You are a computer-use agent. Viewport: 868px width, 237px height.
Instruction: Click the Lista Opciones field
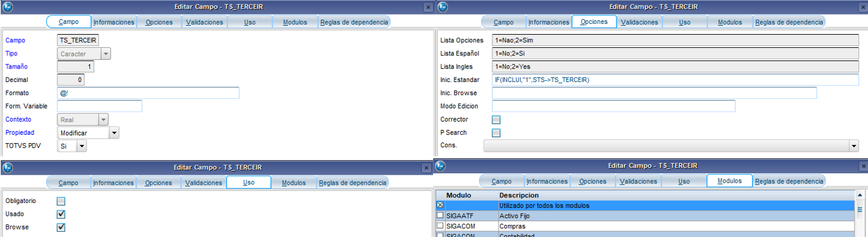pos(676,40)
